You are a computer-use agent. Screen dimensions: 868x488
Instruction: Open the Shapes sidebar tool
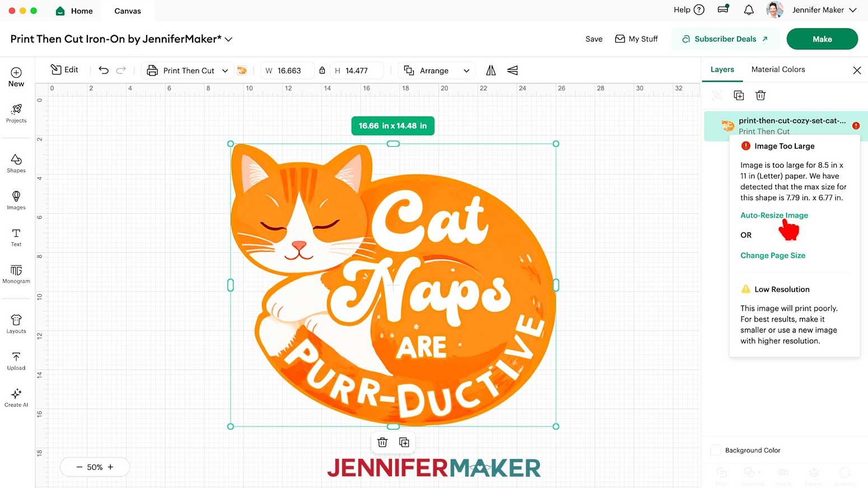coord(16,163)
